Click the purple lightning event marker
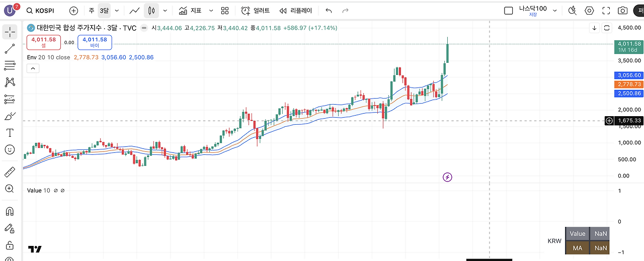644x261 pixels. pyautogui.click(x=447, y=177)
